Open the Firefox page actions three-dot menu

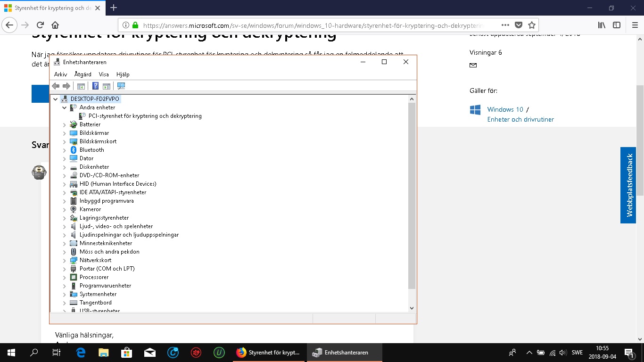pyautogui.click(x=505, y=25)
